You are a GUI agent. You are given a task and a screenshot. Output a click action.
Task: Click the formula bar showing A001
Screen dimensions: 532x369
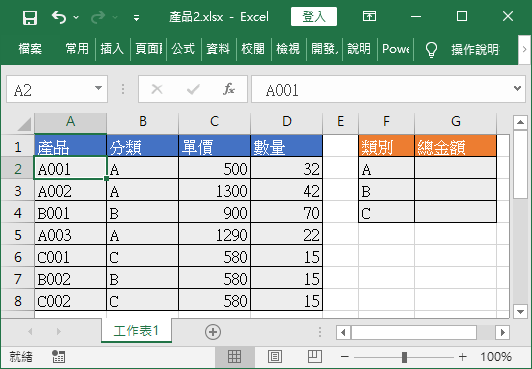[381, 90]
